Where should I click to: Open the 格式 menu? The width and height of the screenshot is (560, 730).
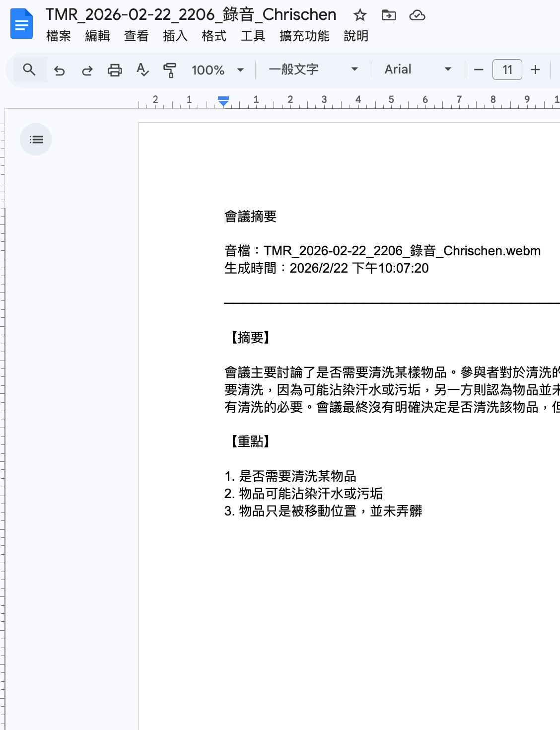[x=213, y=36]
